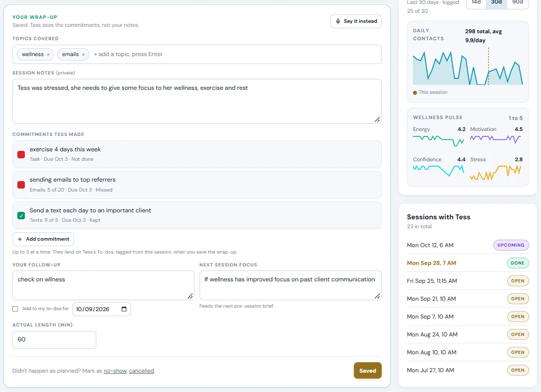Mark the session as cancelled

tap(141, 371)
